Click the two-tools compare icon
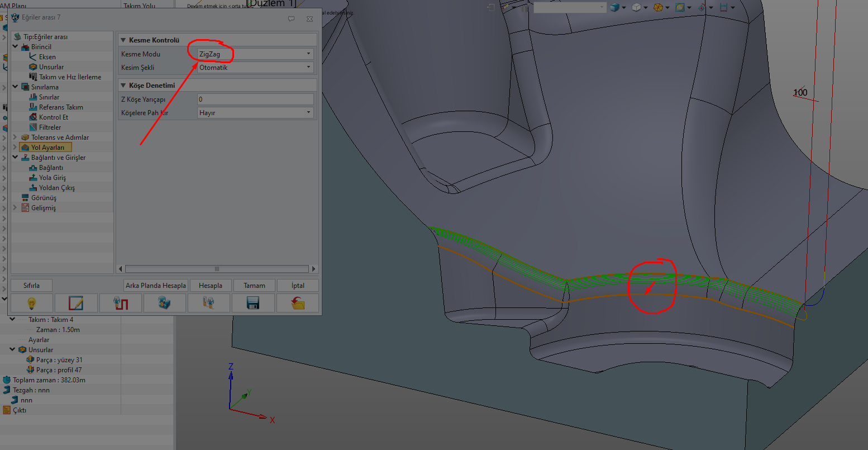The height and width of the screenshot is (450, 868). click(x=208, y=303)
